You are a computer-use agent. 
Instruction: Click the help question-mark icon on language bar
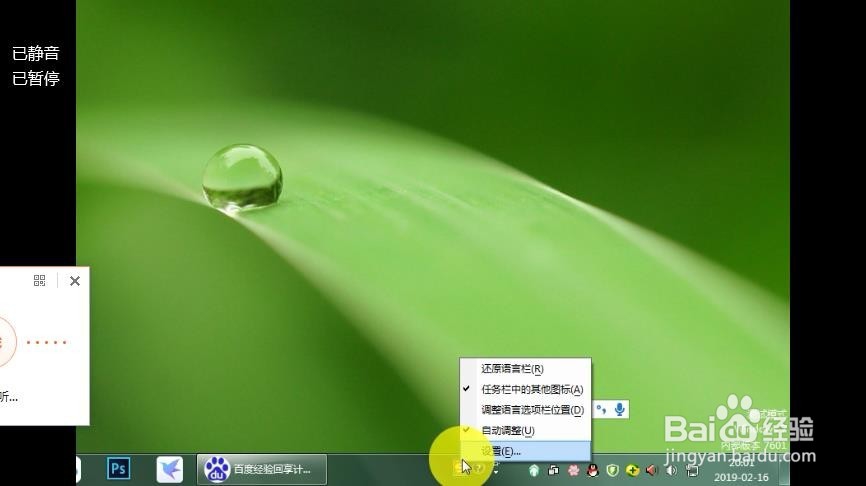click(479, 468)
